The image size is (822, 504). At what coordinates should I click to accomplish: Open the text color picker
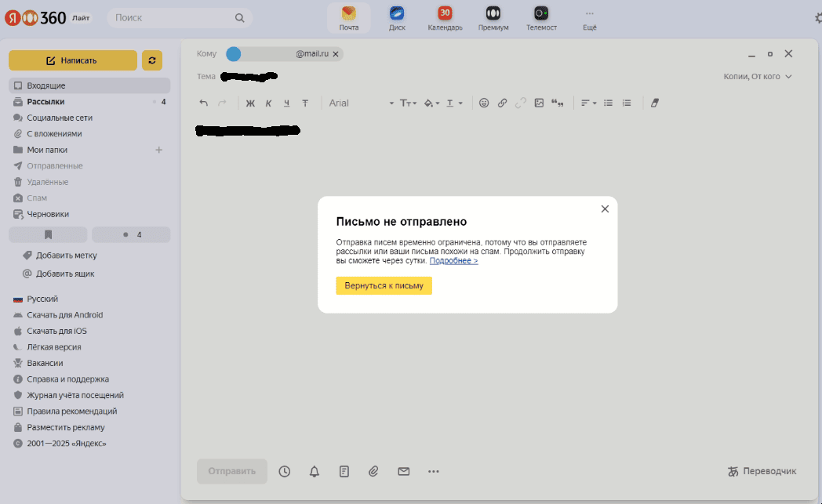pyautogui.click(x=450, y=103)
